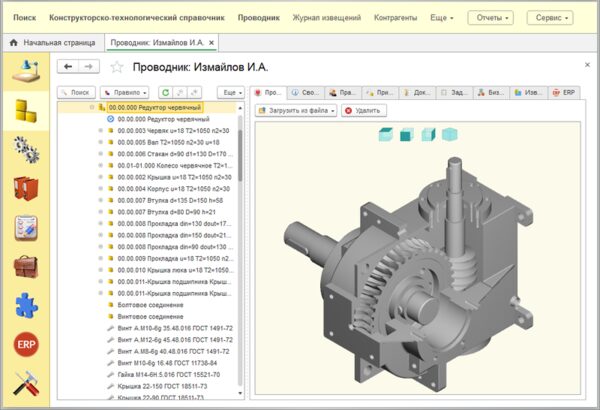This screenshot has height=410, width=600.
Task: Collapse the 00.00.000 Редуктор червячный root node
Action: coord(91,106)
